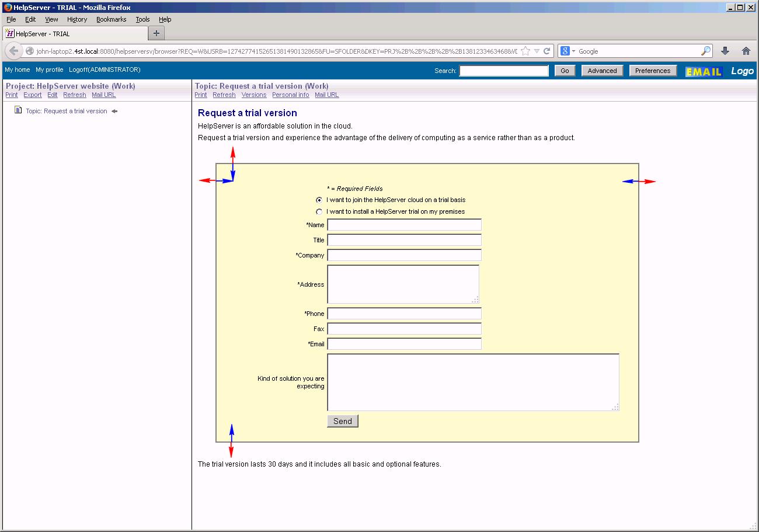Click the magnifier icon in the Google search bar
The height and width of the screenshot is (532, 759).
coord(705,51)
